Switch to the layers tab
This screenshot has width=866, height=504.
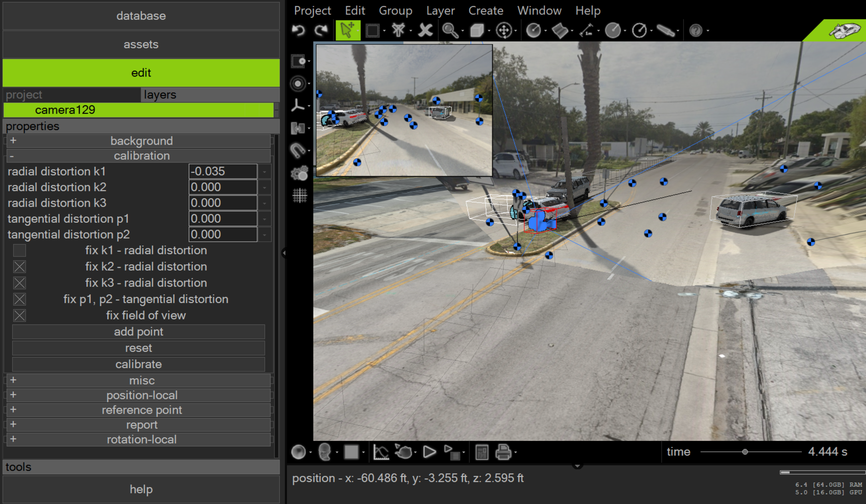click(160, 95)
